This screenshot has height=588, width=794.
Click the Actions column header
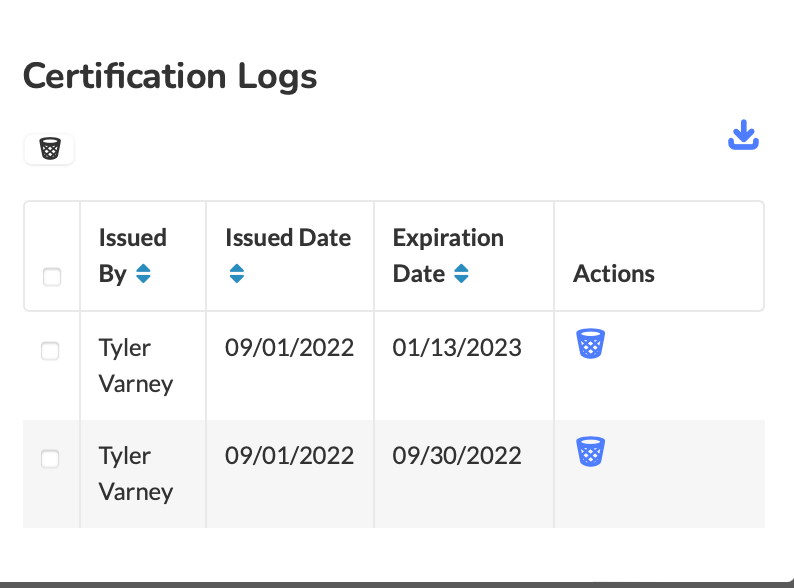(x=614, y=274)
